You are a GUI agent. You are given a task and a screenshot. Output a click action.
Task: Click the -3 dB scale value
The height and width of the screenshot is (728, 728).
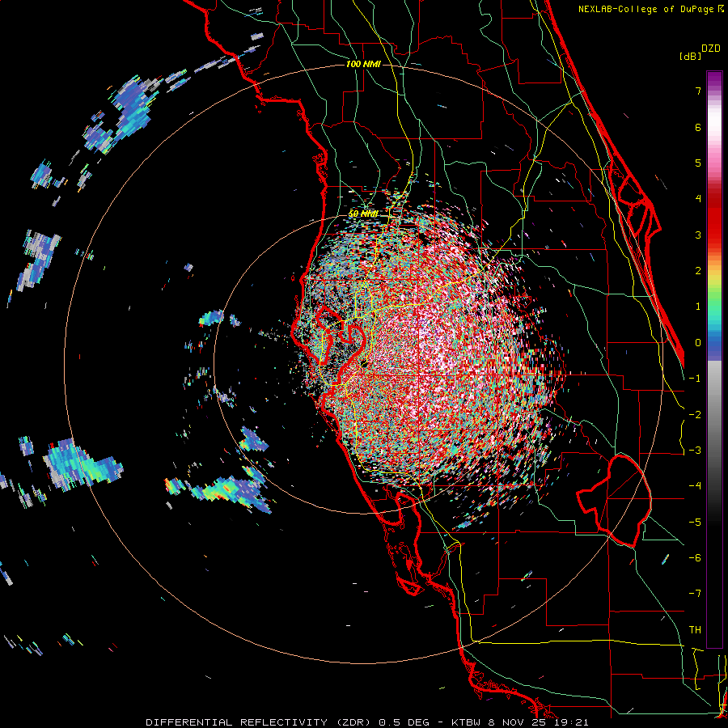(x=695, y=451)
